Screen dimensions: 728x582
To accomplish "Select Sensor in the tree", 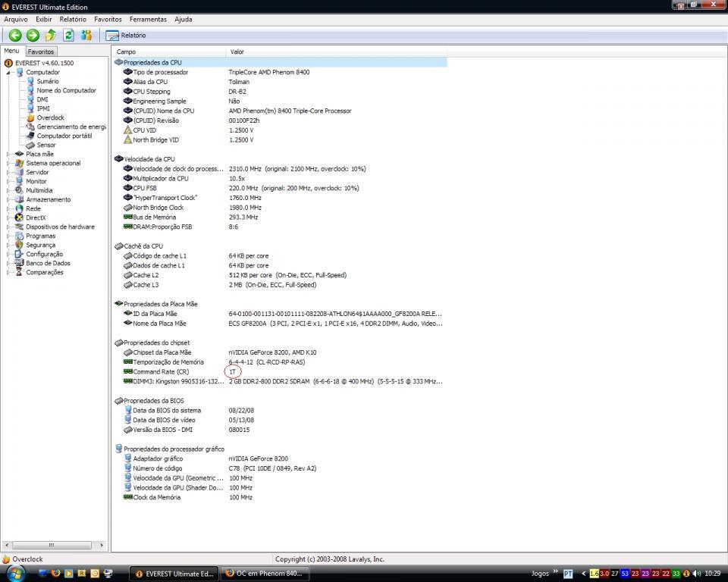I will (x=46, y=145).
